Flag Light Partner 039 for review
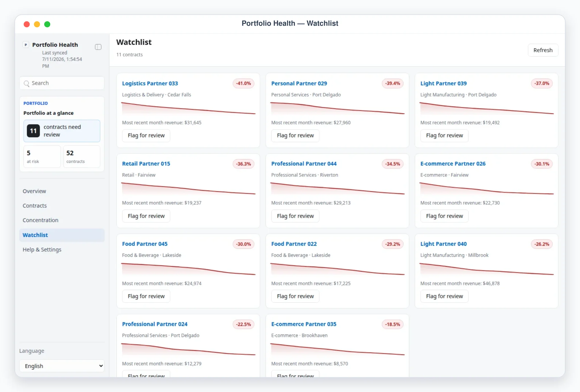The width and height of the screenshot is (580, 392). coord(444,136)
